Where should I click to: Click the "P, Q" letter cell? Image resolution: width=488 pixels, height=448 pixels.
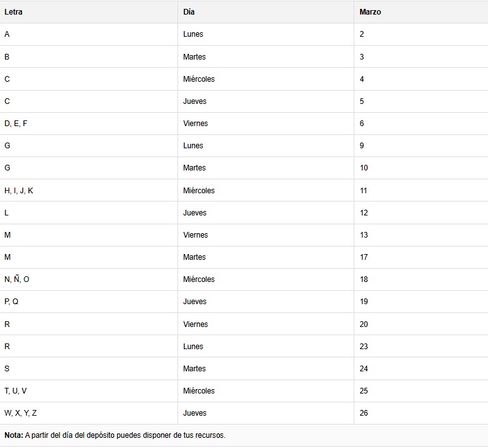11,302
